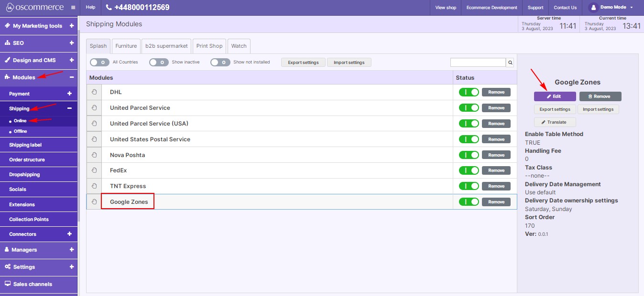Click the drag handle for Nova Poshta
The width and height of the screenshot is (644, 296).
coord(94,155)
